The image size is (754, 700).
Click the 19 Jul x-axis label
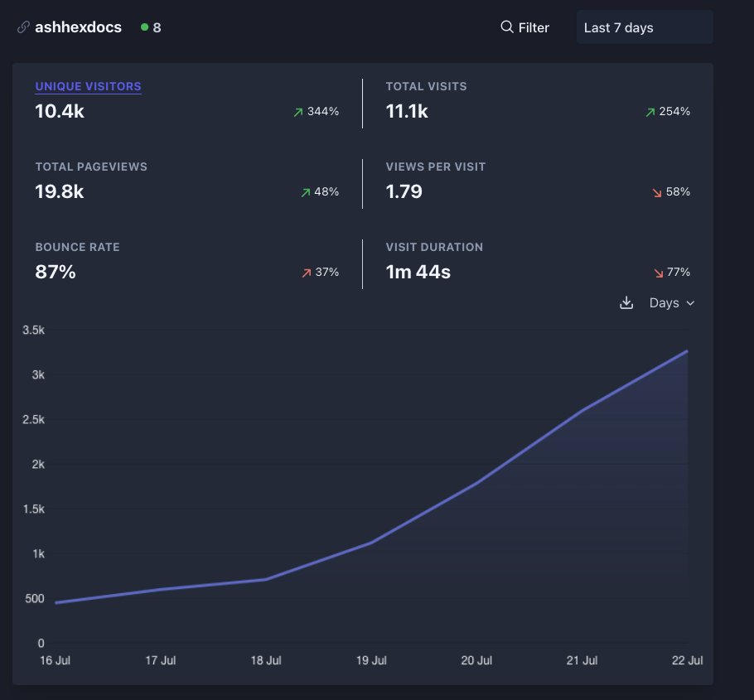click(x=371, y=660)
